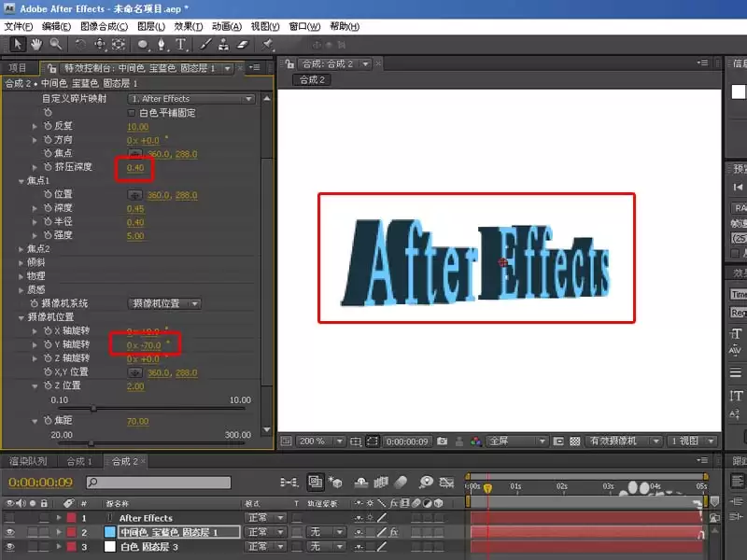Select the Brush tool
This screenshot has width=747, height=560.
click(x=205, y=45)
